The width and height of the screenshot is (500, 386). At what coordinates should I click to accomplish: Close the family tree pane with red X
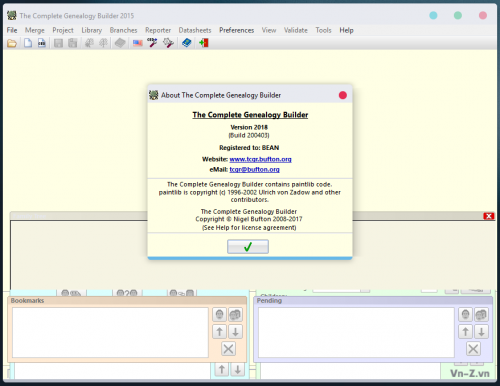[489, 216]
